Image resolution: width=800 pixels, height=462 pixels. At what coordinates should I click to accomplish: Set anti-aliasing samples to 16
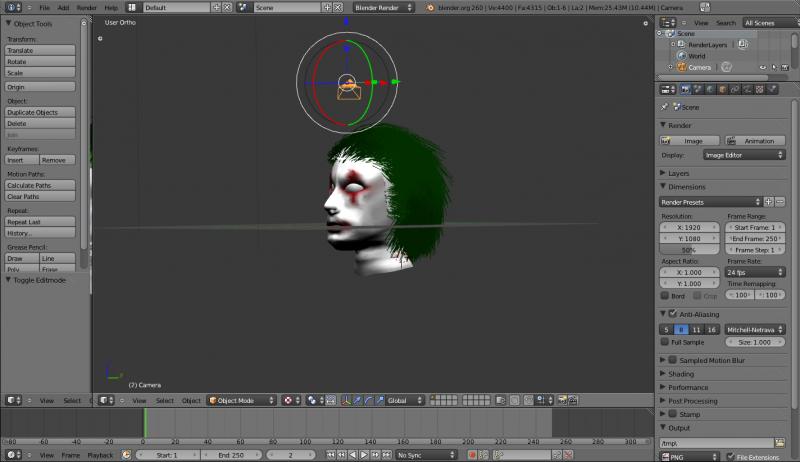pyautogui.click(x=712, y=329)
